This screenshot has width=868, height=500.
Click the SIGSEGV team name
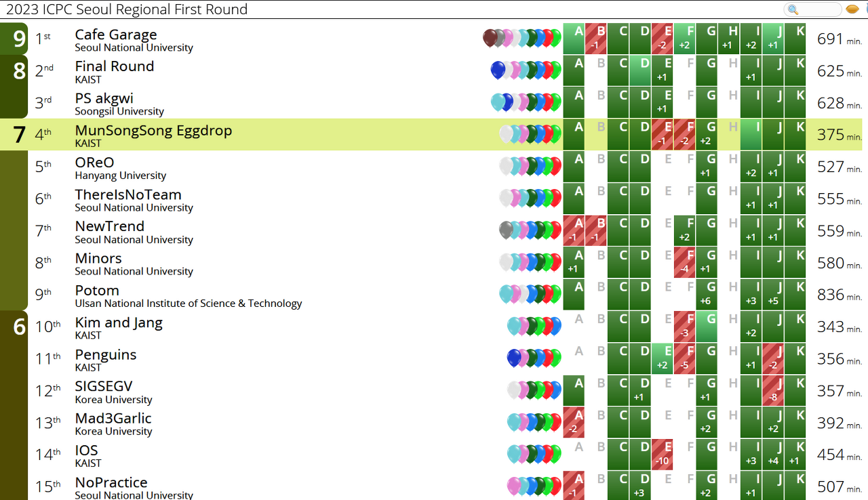[x=104, y=386]
